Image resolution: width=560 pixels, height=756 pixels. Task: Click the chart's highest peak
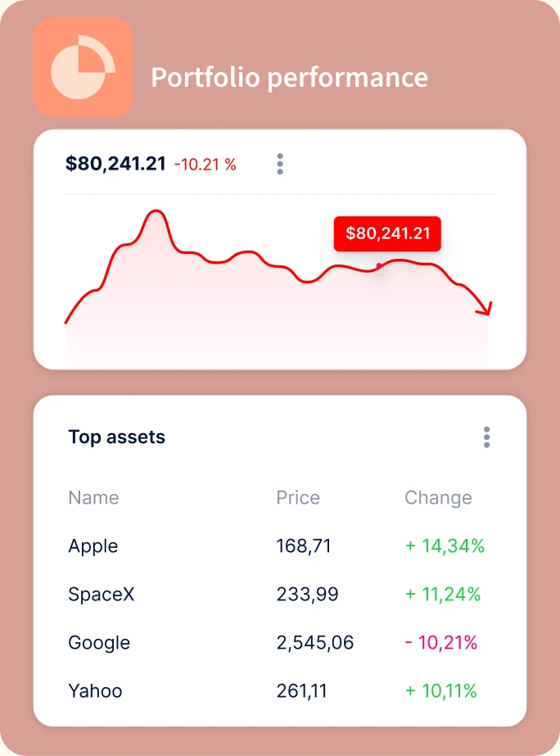[156, 211]
